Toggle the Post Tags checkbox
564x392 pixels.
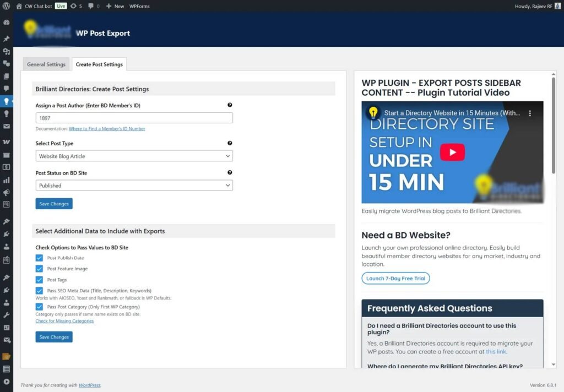(x=39, y=280)
